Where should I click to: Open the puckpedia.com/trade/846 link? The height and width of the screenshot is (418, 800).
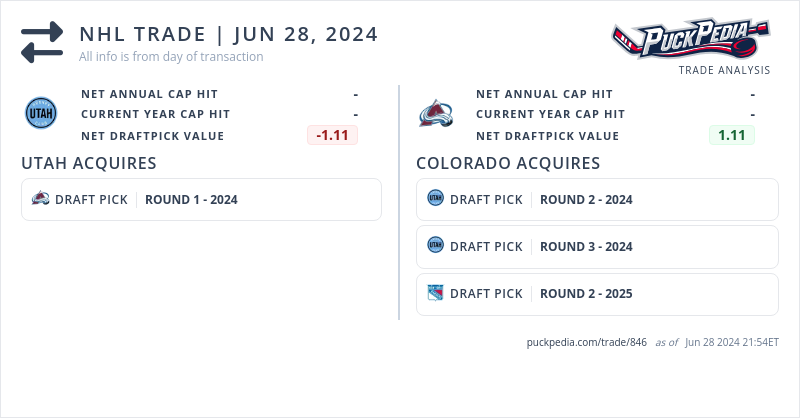click(x=587, y=342)
